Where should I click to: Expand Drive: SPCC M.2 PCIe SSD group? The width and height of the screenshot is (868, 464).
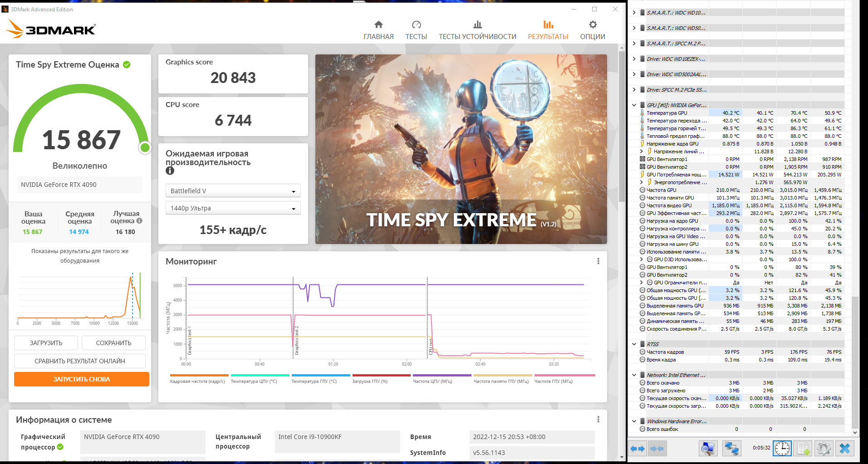tap(634, 90)
